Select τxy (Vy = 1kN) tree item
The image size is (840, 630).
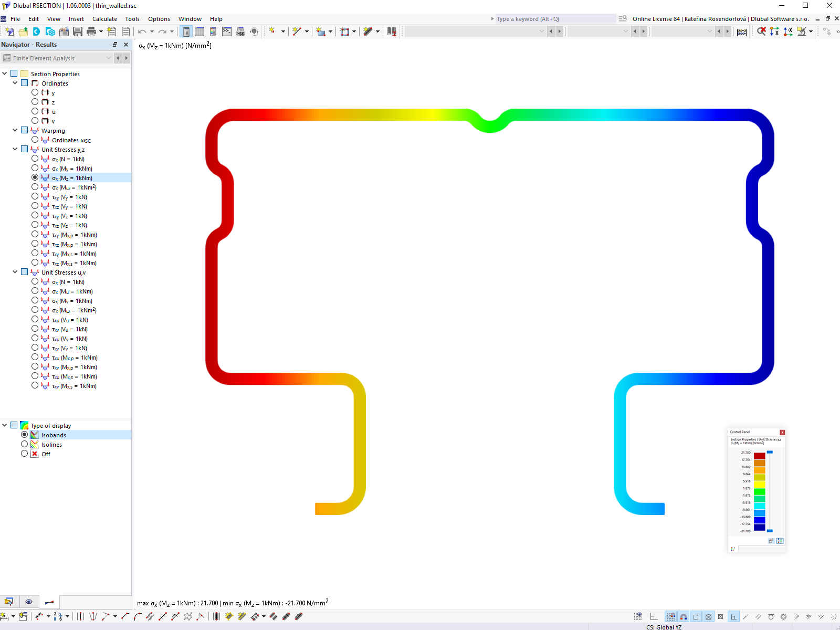pos(69,197)
